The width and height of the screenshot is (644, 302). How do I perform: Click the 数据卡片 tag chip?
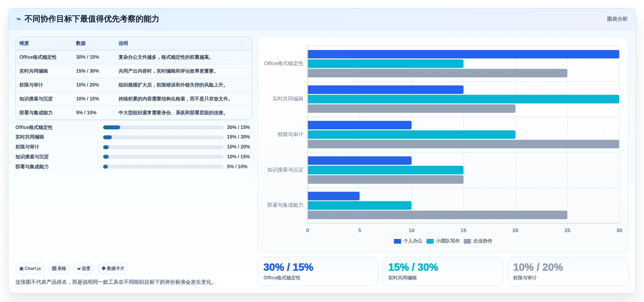click(x=113, y=269)
